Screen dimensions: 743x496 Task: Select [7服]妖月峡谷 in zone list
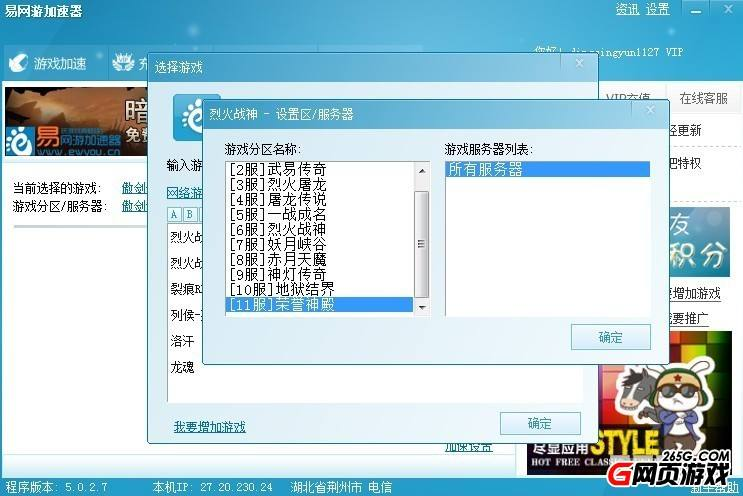[x=319, y=244]
